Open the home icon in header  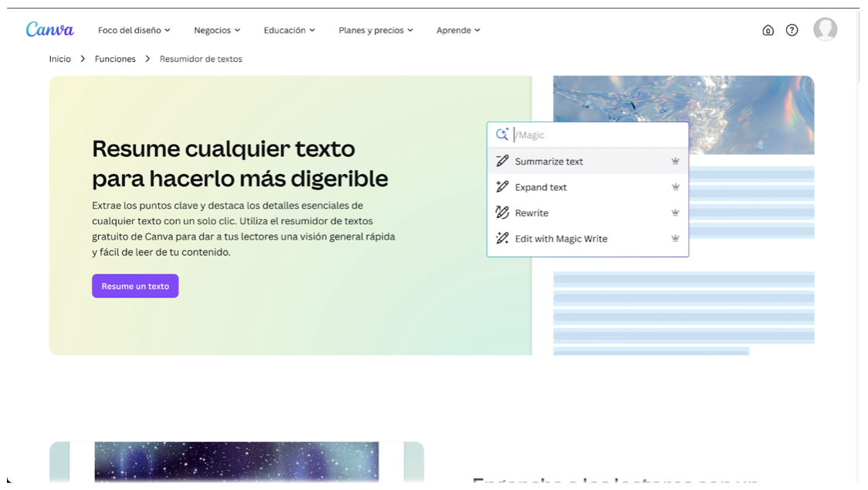(768, 30)
